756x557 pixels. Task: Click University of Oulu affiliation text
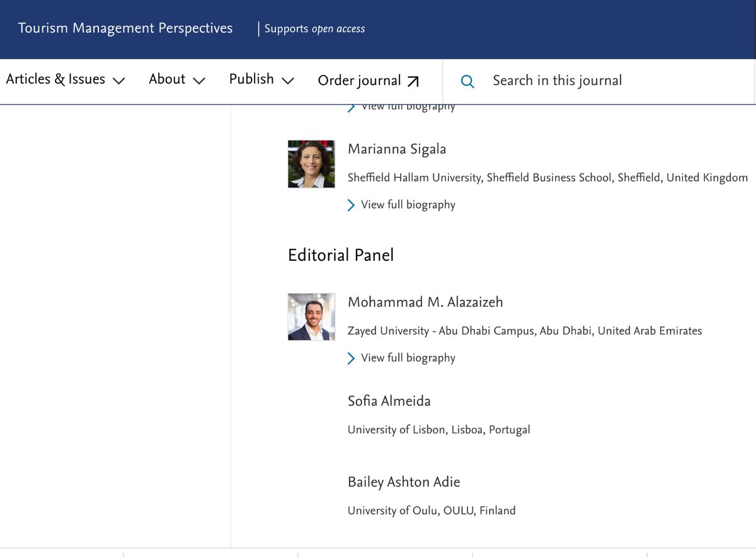[x=432, y=511]
